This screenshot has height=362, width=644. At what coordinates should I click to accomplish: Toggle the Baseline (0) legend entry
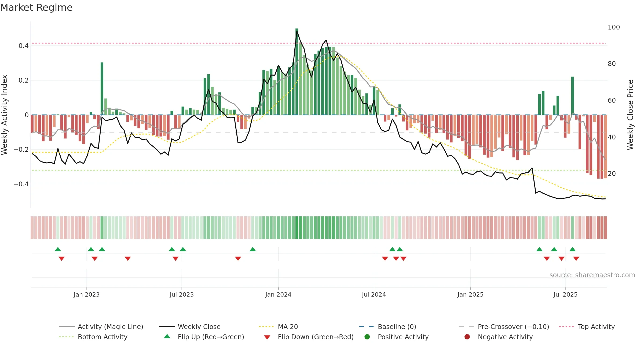pos(387,327)
